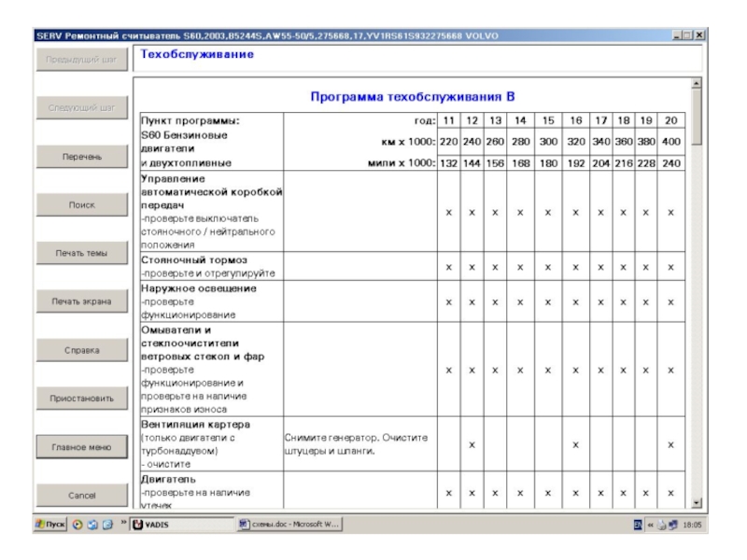Click the 220 kilometre value
Image resolution: width=747 pixels, height=560 pixels.
click(x=449, y=142)
